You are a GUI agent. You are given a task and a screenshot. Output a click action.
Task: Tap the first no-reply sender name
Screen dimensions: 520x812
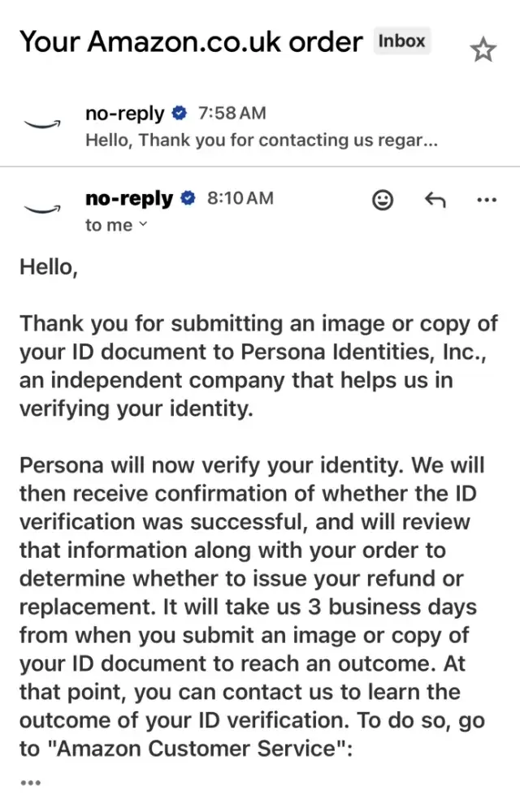124,114
